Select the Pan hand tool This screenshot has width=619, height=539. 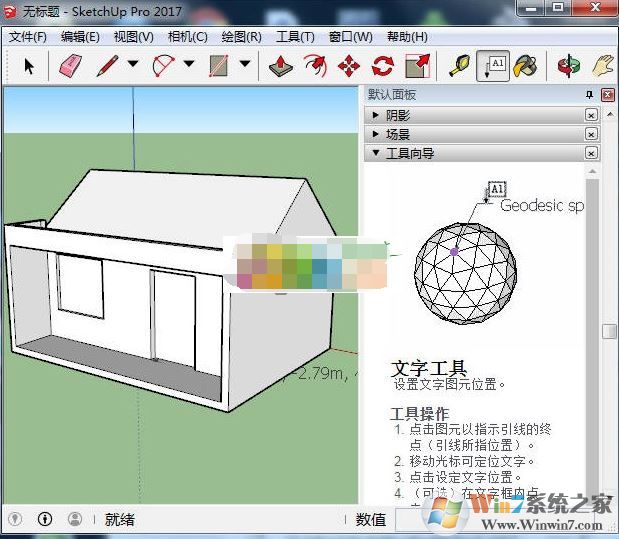603,66
